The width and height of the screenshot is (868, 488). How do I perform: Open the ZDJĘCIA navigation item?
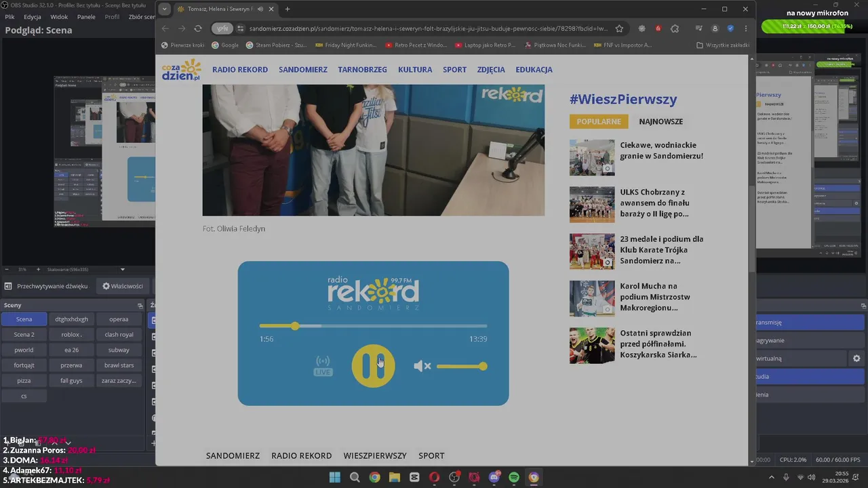tap(491, 69)
